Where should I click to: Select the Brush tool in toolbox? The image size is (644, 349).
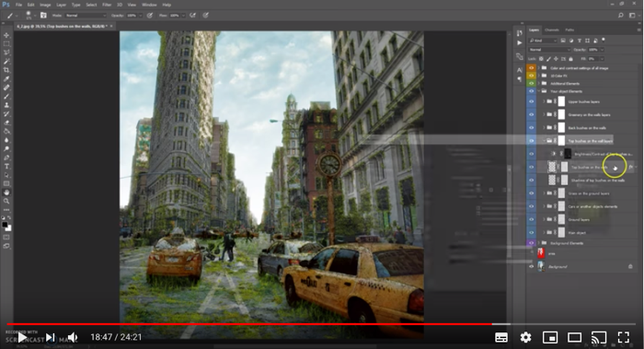6,96
